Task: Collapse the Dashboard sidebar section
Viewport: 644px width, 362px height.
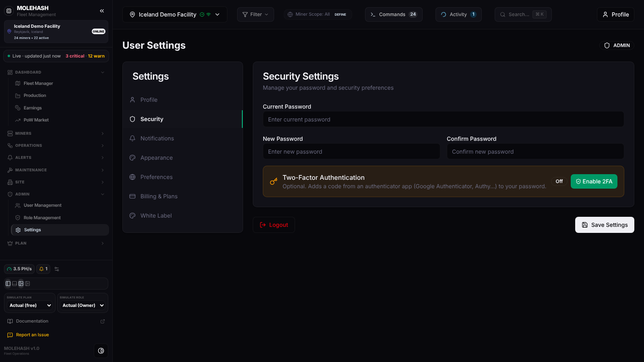Action: coord(56,72)
